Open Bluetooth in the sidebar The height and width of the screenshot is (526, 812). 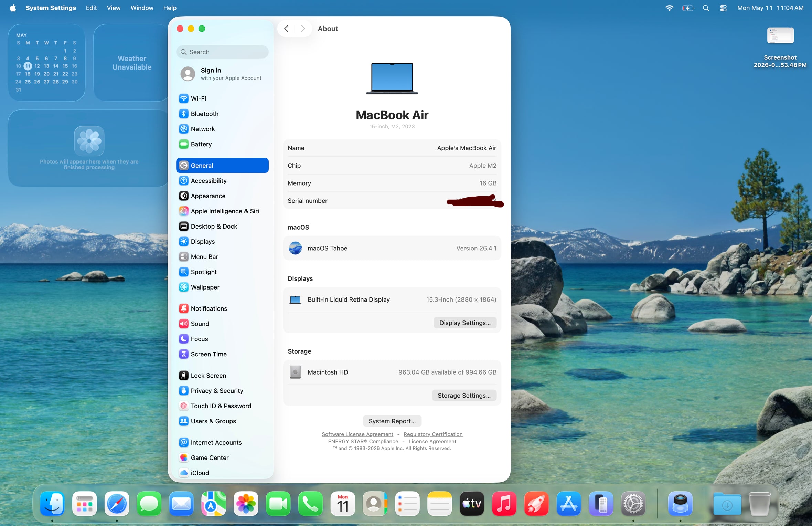click(x=222, y=114)
